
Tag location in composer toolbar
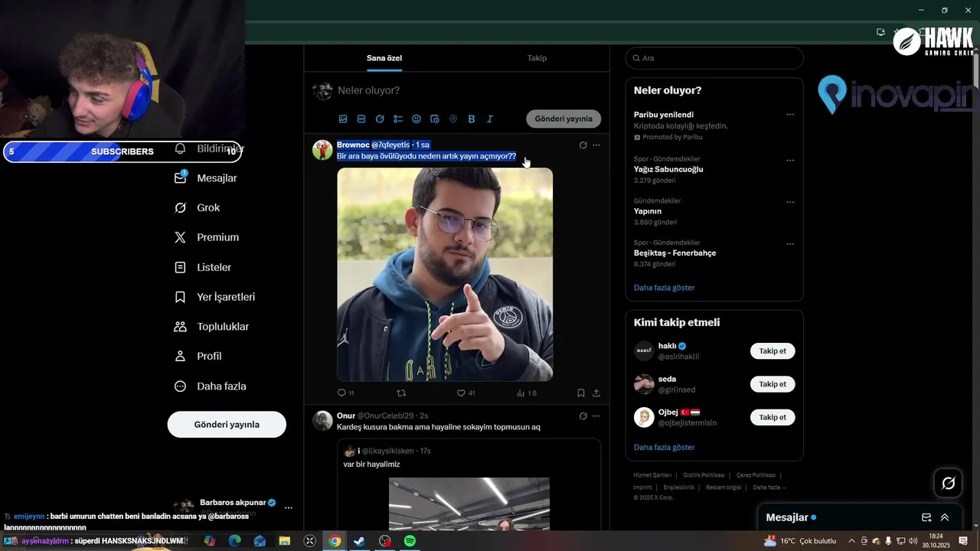453,119
